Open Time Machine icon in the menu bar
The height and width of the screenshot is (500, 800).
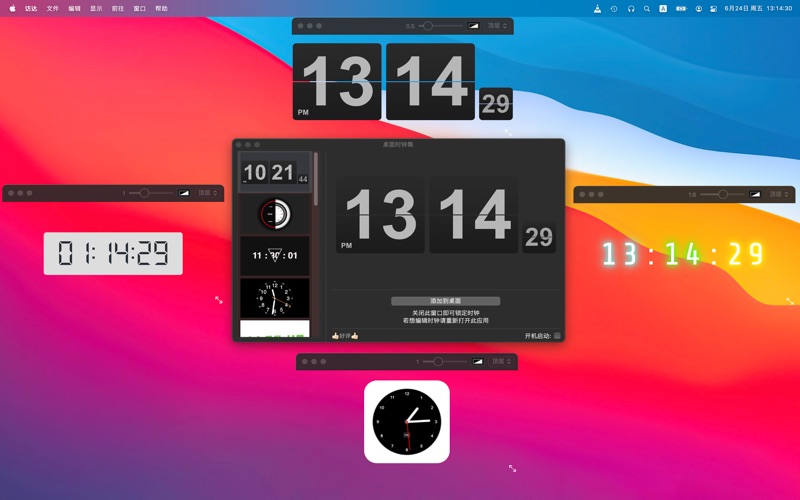[x=614, y=8]
